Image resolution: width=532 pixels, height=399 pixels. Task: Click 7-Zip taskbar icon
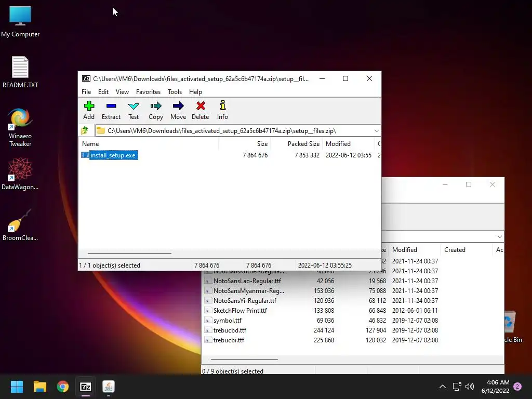[x=86, y=387]
